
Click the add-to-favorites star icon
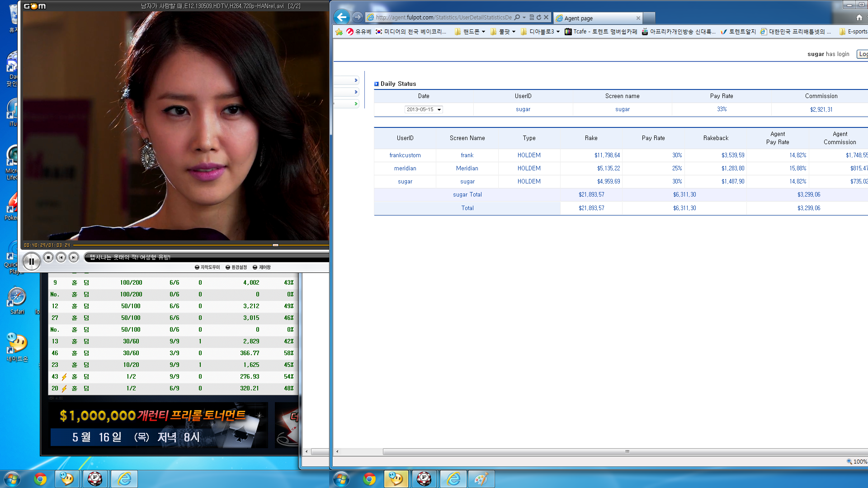339,32
